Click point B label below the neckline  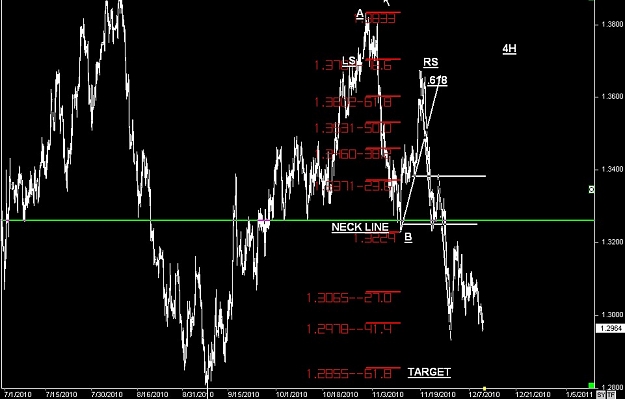(x=408, y=237)
